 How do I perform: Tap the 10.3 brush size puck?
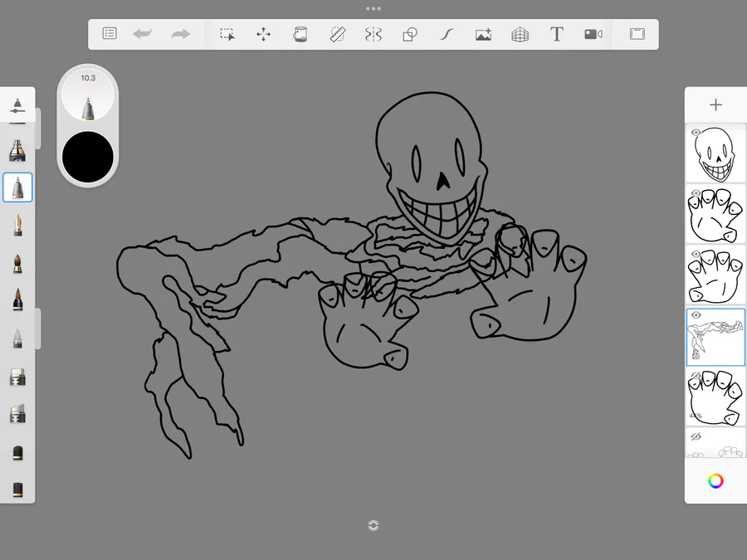[88, 95]
